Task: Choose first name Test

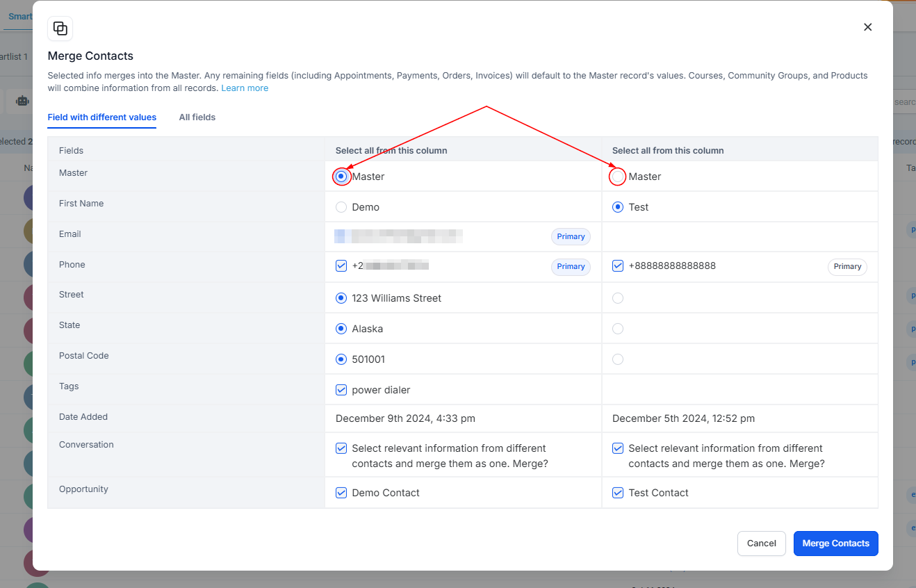Action: 618,207
